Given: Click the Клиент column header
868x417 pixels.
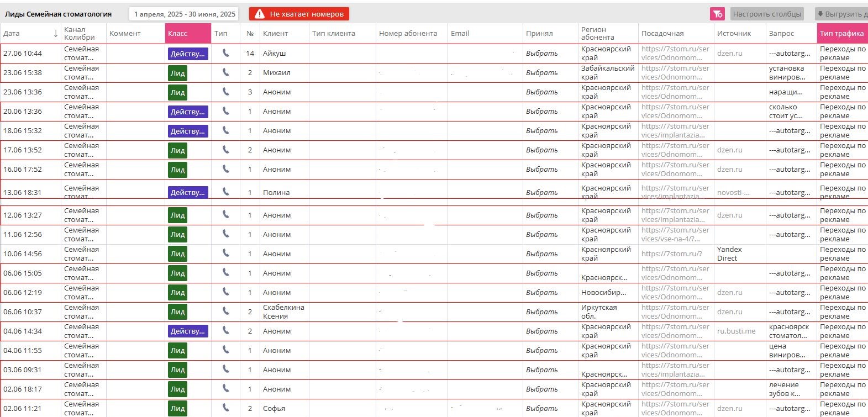Looking at the screenshot, I should coord(284,33).
